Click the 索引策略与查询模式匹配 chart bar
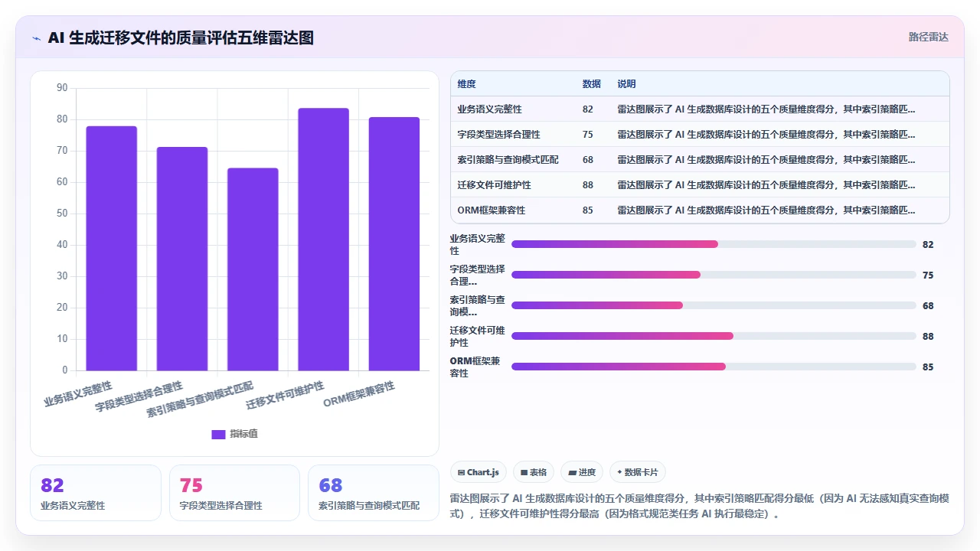Screen dimensions: 980x551 point(253,269)
